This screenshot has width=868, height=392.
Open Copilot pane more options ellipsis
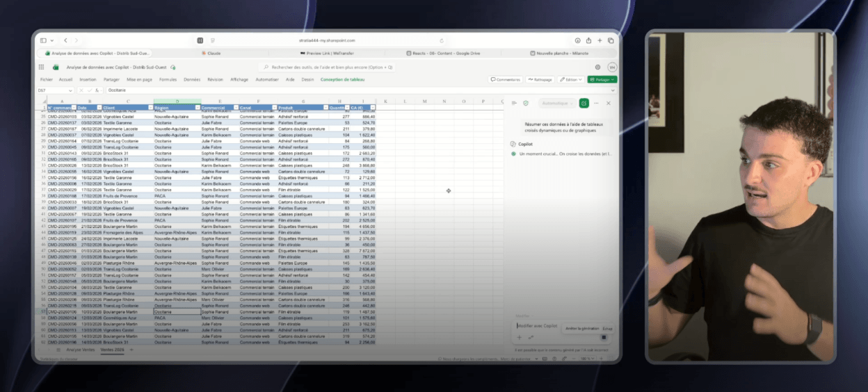(x=597, y=103)
